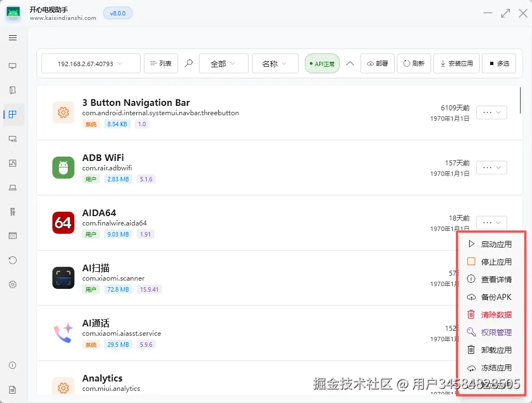Viewport: 532px width, 403px height.
Task: Select package name com.finalwire.aida64
Action: click(x=114, y=223)
